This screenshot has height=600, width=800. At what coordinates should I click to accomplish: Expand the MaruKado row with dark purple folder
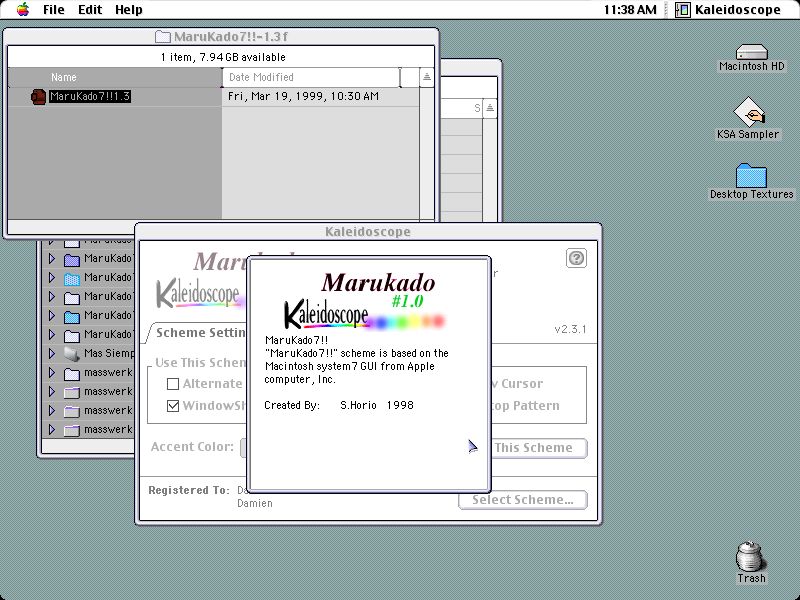52,259
